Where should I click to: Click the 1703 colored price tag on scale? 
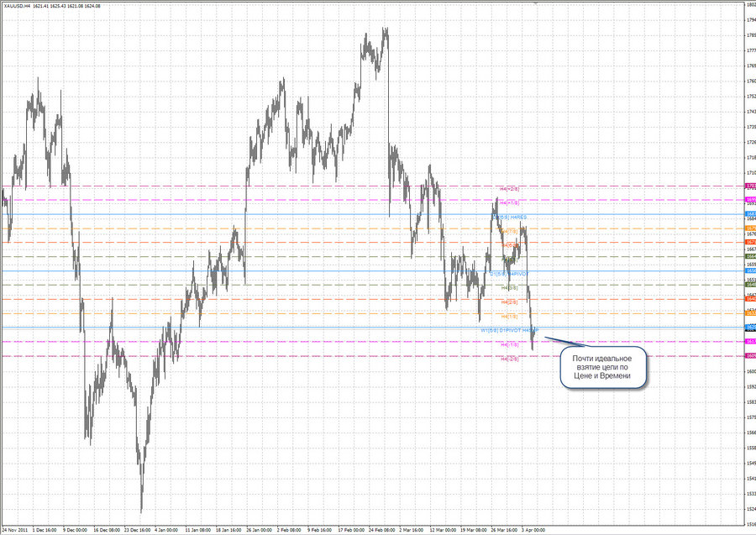coord(750,186)
